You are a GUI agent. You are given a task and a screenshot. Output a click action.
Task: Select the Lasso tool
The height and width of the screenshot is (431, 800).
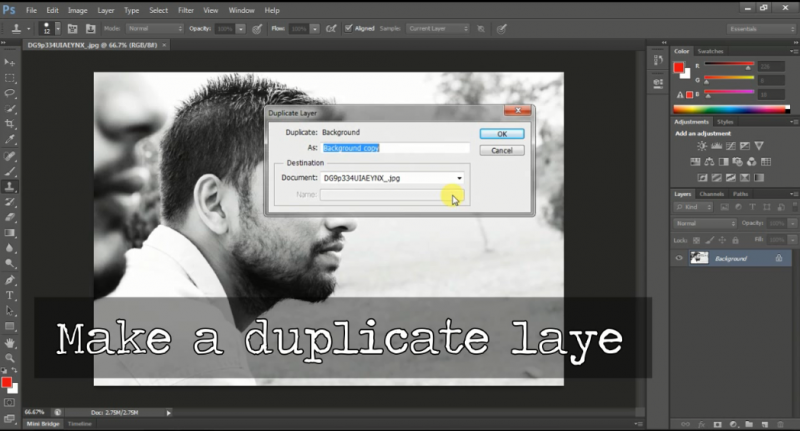tap(10, 93)
